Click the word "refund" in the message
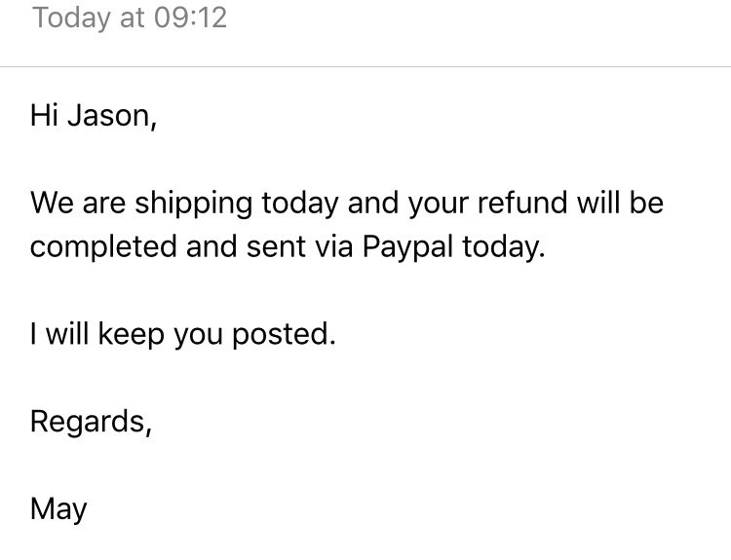This screenshot has width=731, height=560. point(522,203)
